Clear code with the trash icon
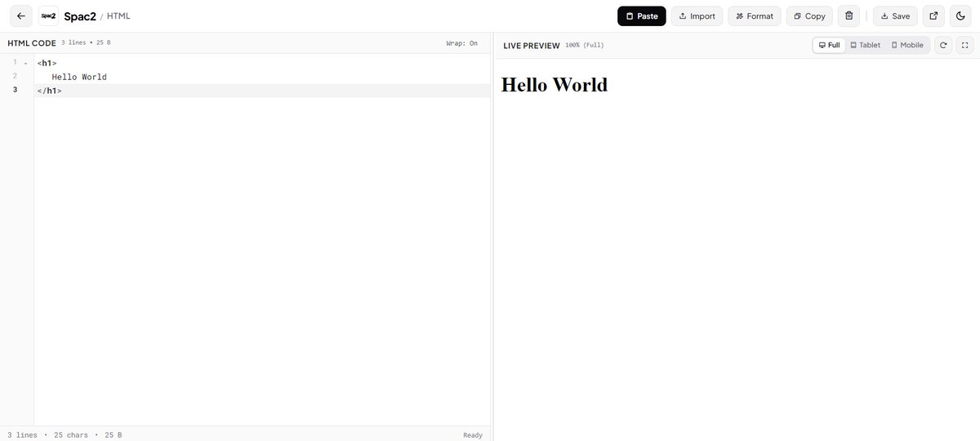 (x=849, y=16)
